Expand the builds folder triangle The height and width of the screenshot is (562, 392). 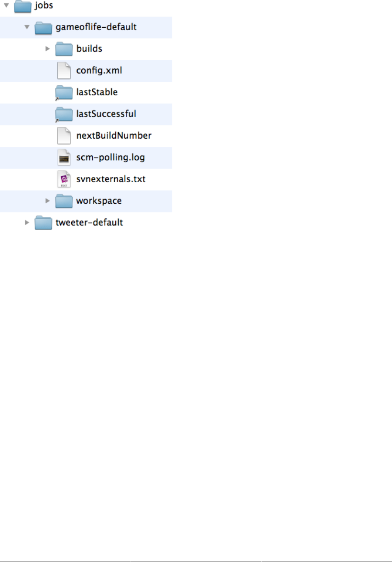[x=48, y=49]
